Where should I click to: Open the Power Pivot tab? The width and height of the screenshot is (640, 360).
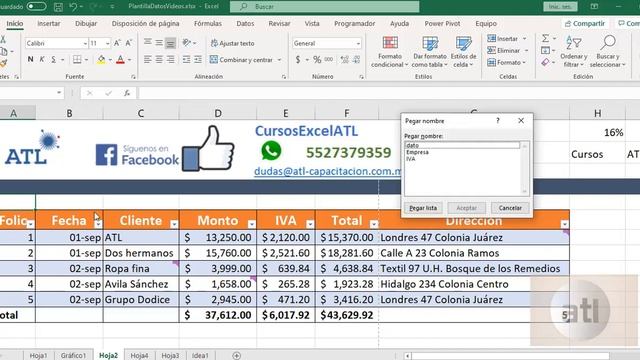[442, 24]
